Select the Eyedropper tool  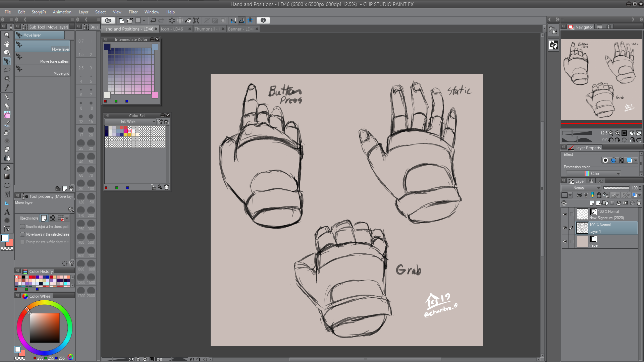tap(7, 87)
